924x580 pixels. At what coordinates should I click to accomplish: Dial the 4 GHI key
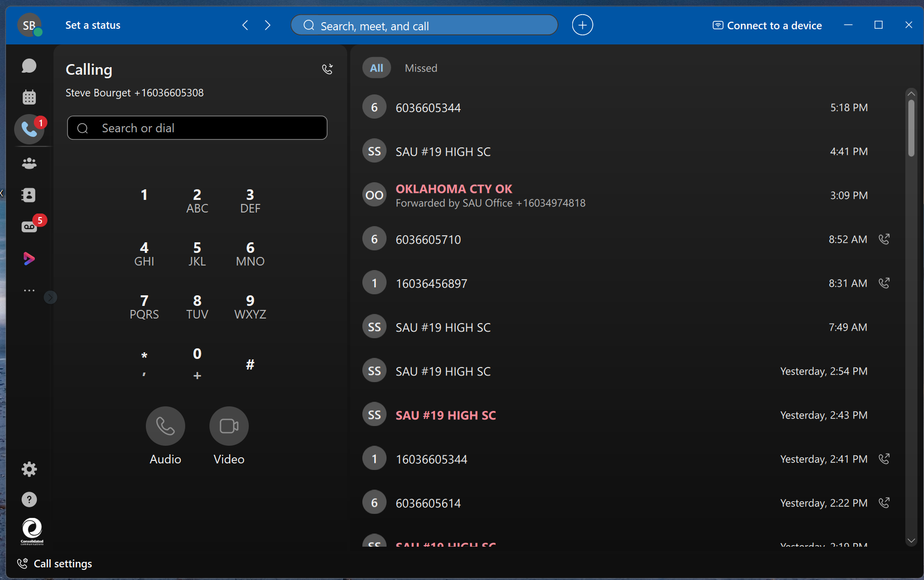pos(144,254)
